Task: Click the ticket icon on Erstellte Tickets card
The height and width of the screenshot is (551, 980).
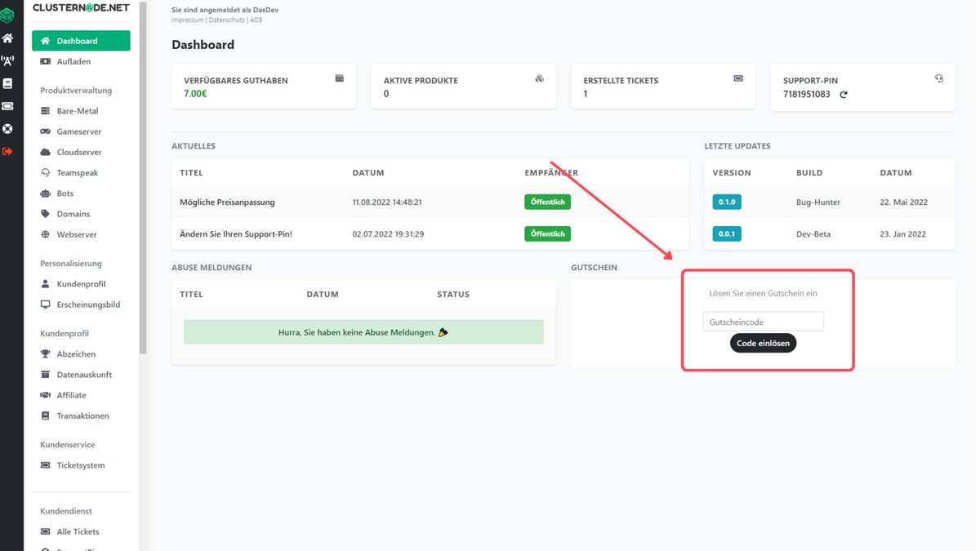Action: [738, 78]
